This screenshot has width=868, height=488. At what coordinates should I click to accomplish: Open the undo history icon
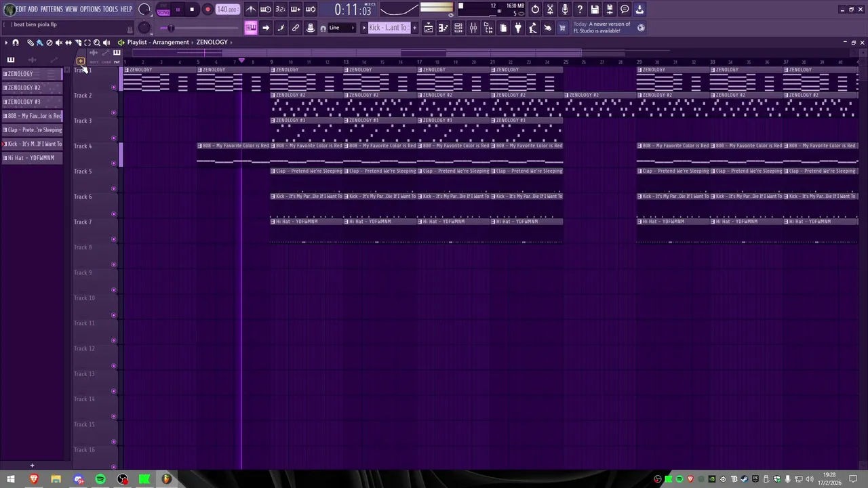pyautogui.click(x=535, y=9)
